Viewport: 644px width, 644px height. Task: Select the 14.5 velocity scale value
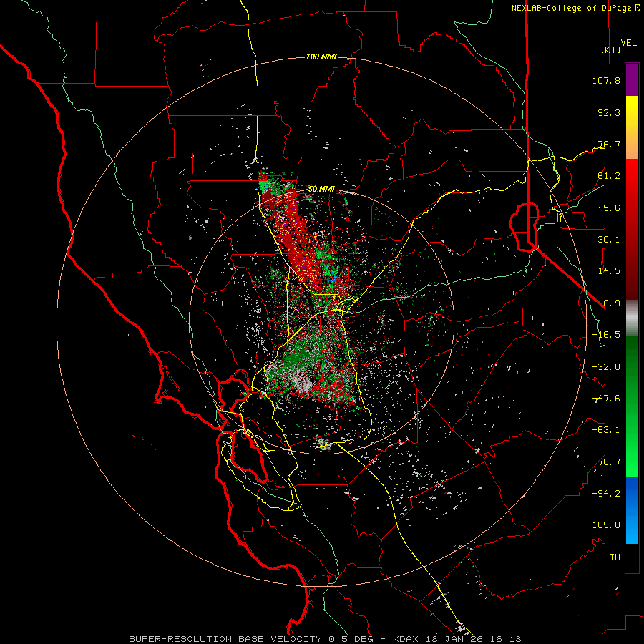(609, 271)
